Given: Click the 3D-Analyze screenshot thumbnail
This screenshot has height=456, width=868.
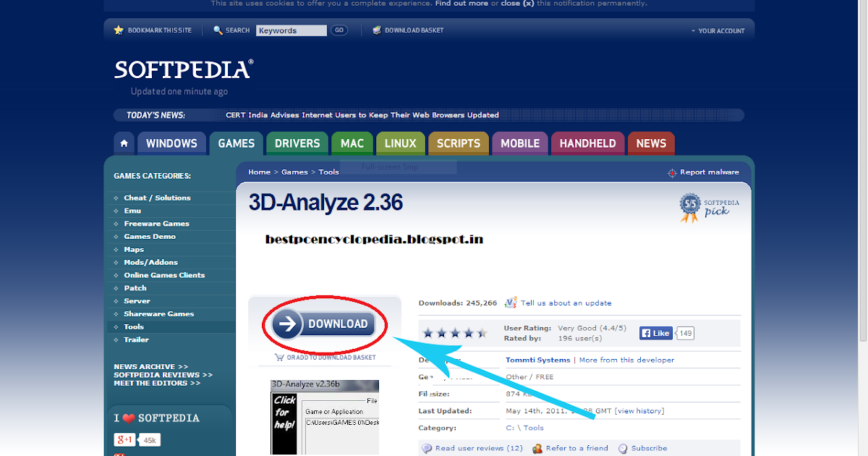Looking at the screenshot, I should (325, 417).
